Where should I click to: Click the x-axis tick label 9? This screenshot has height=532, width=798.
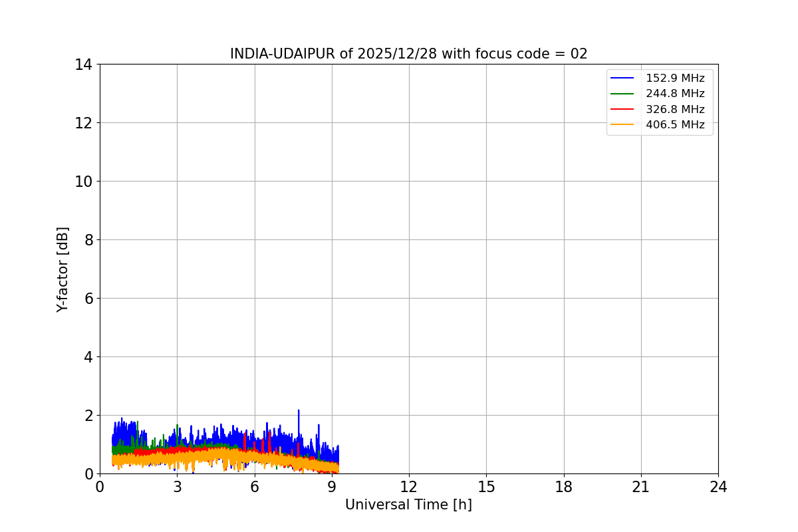tap(332, 487)
